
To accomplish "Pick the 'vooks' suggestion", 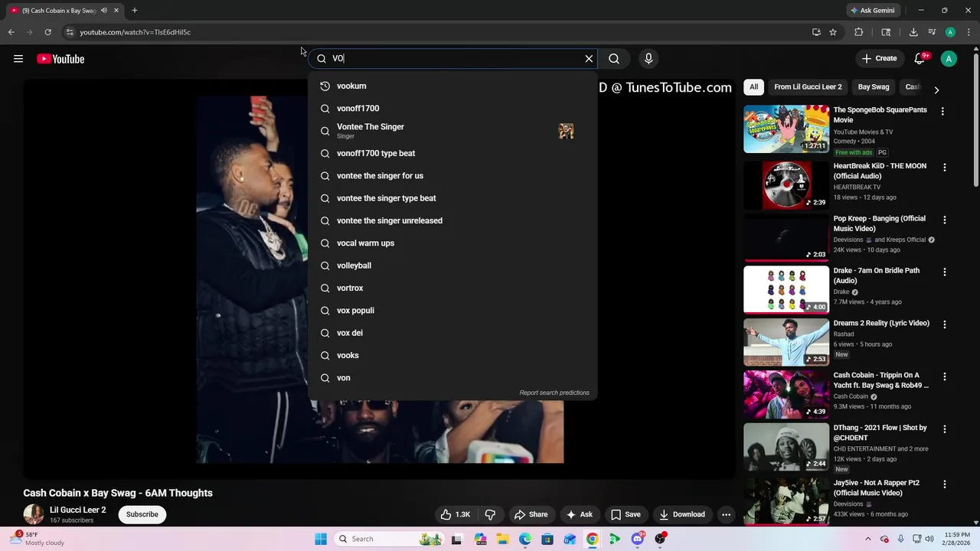I will 452,356.
